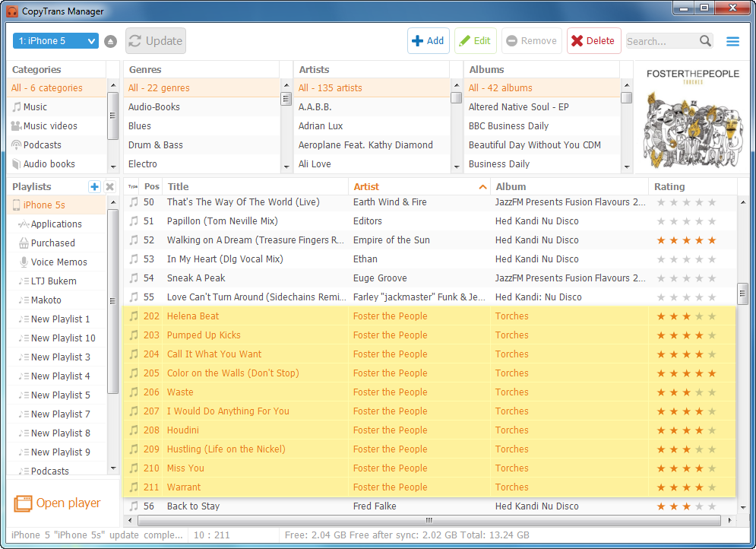Click the Update button
756x549 pixels.
[156, 41]
